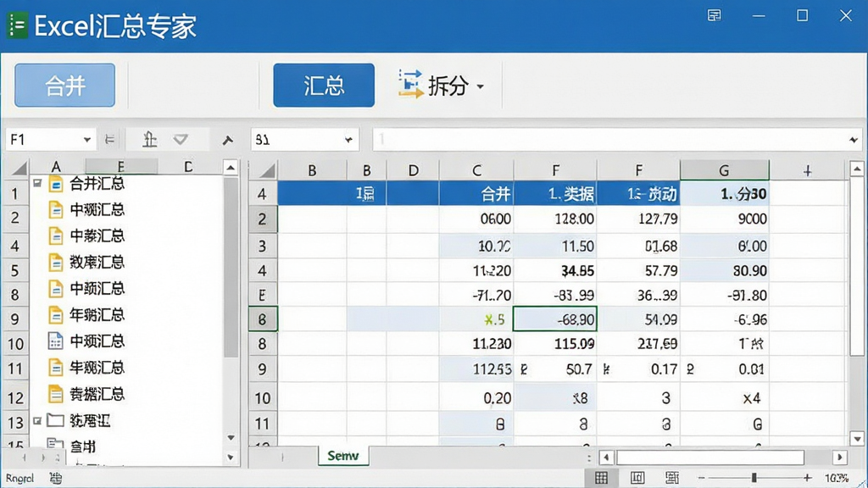Switch to normal grid view in status bar

601,477
